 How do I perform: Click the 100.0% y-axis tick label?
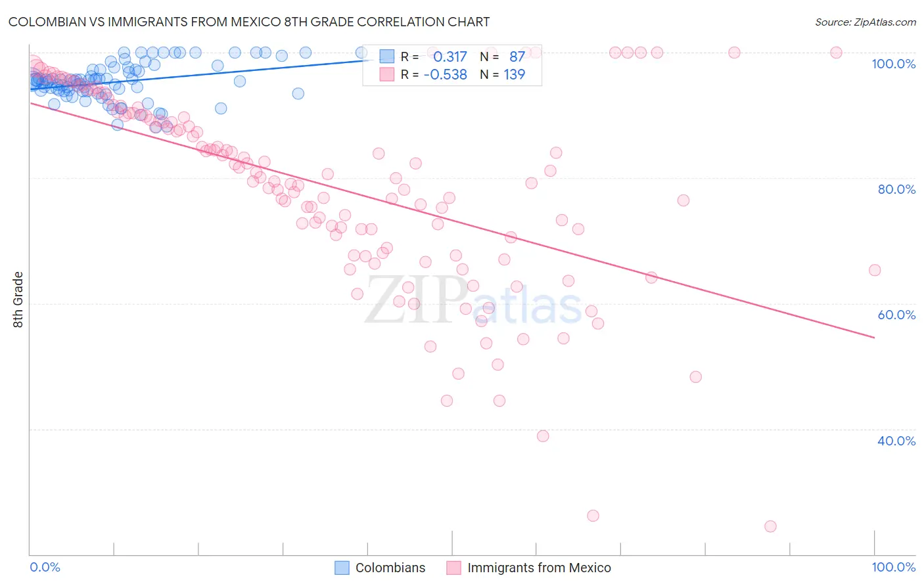pos(893,64)
